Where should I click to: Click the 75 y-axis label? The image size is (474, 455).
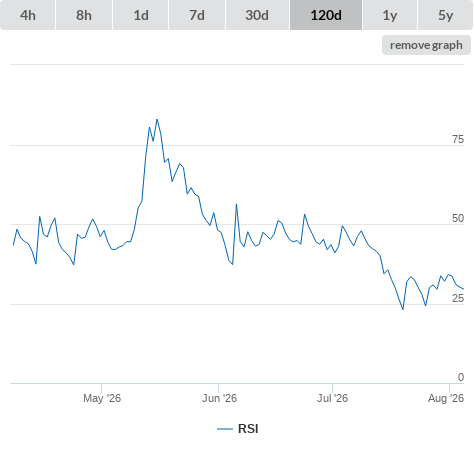[x=458, y=139]
